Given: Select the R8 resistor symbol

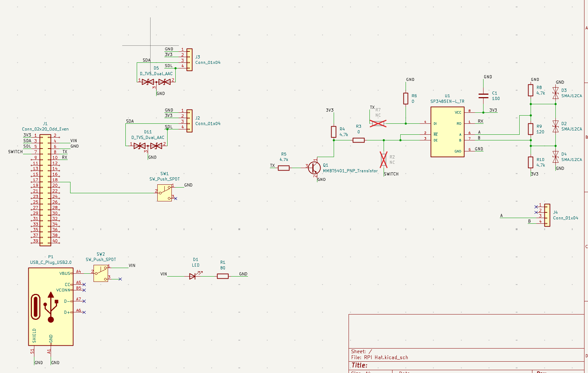Looking at the screenshot, I should click(x=531, y=90).
